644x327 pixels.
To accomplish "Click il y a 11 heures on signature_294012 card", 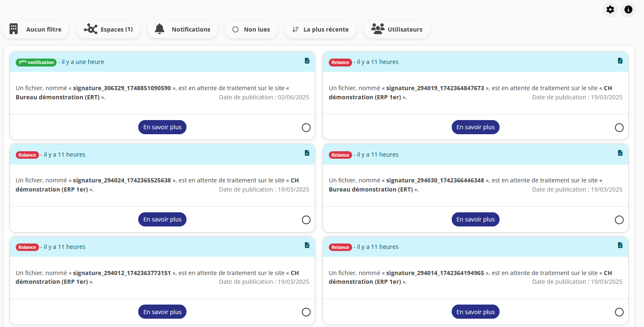I will click(x=65, y=247).
